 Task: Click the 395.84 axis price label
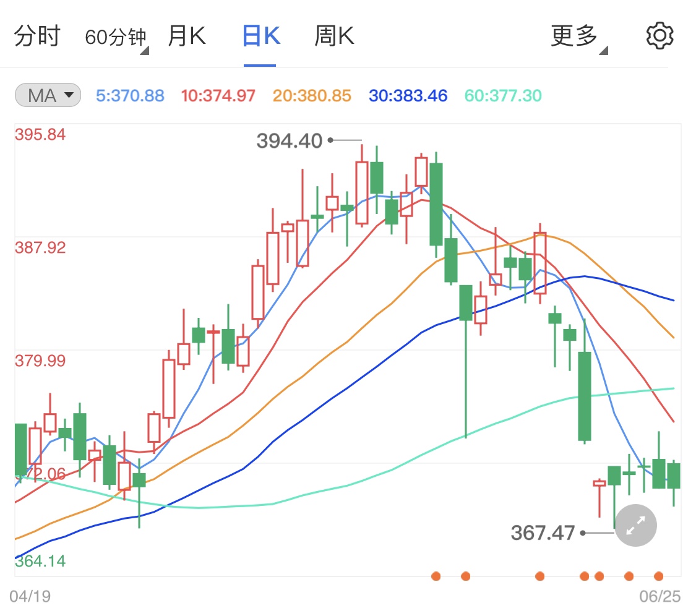pos(40,134)
